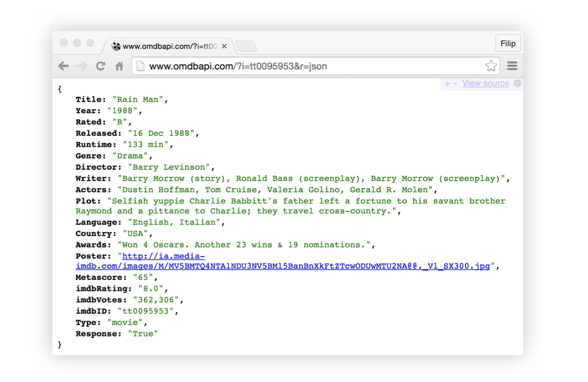Close the www.omdbapi.com tab
This screenshot has height=382, width=588.
pyautogui.click(x=224, y=46)
